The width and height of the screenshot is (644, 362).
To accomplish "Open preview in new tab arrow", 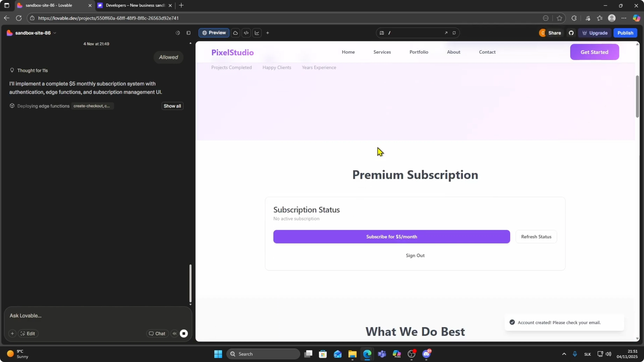I will [x=446, y=33].
